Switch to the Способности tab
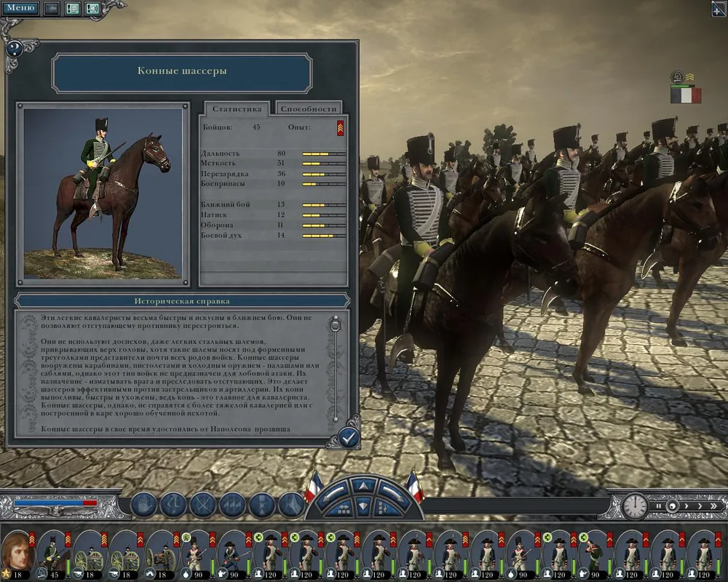Viewport: 728px width, 582px height. pyautogui.click(x=308, y=108)
